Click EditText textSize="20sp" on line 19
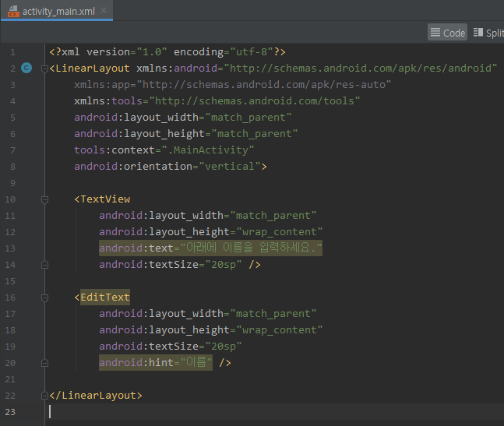 pyautogui.click(x=171, y=347)
